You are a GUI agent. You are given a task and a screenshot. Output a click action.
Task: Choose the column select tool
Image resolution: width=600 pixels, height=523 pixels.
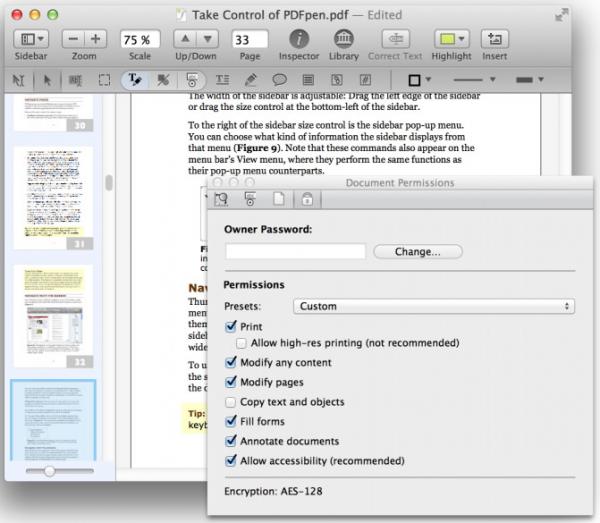(x=75, y=80)
